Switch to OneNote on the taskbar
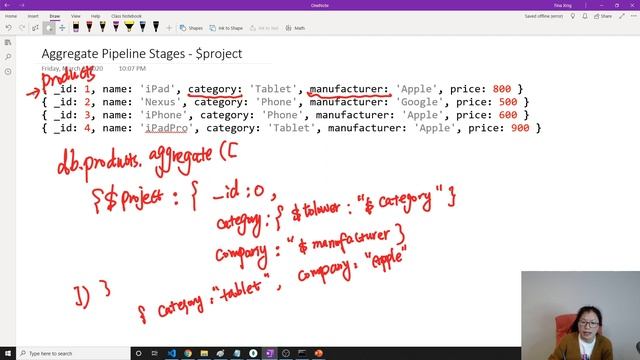 coord(269,353)
